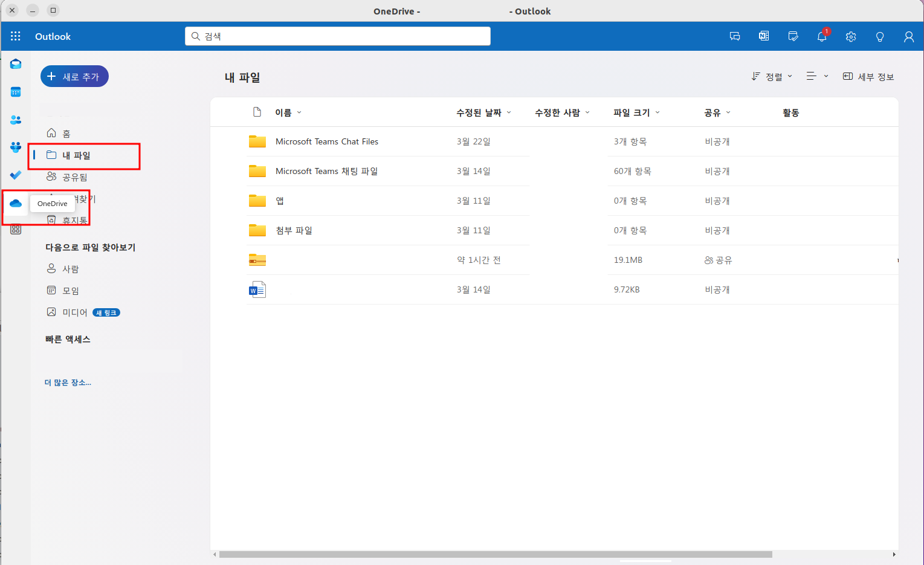Screen dimensions: 924x565
Task: Go to Mail in the left rail
Action: 16,64
